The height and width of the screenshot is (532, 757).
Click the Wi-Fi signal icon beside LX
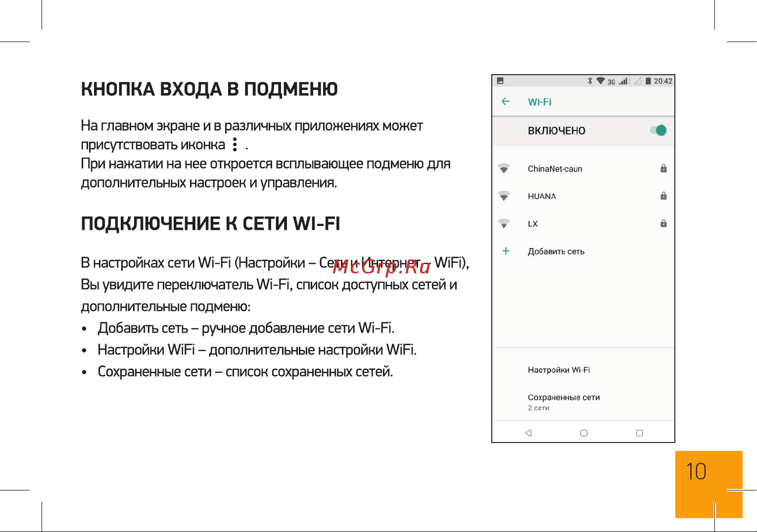pyautogui.click(x=504, y=223)
